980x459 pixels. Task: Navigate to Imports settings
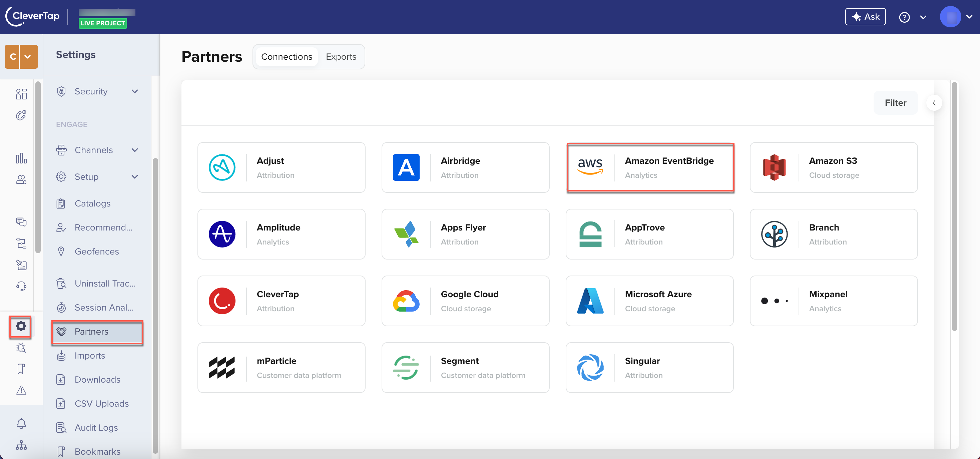click(90, 355)
